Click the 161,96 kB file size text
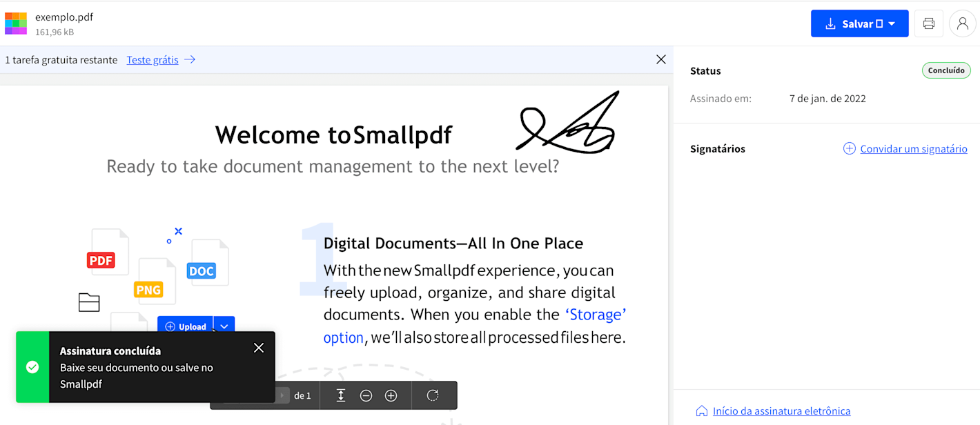Screen dimensions: 980x425 point(55,32)
